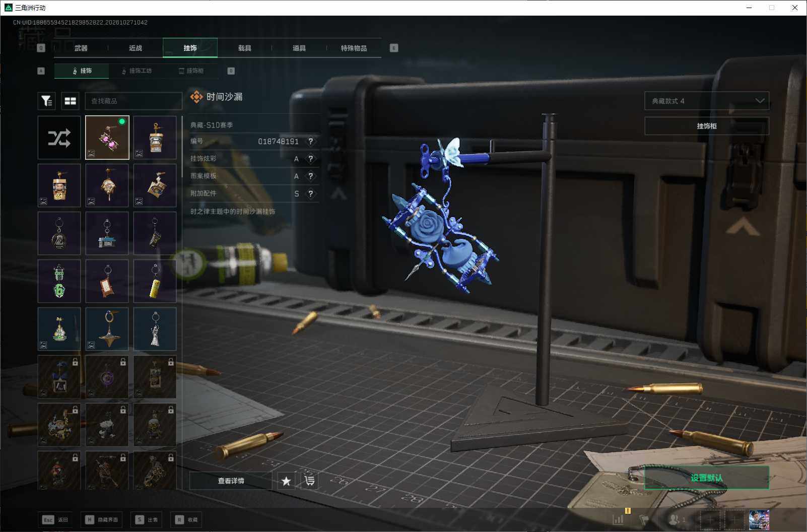Viewport: 807px width, 532px height.
Task: Switch collection list to grid view
Action: (71, 101)
